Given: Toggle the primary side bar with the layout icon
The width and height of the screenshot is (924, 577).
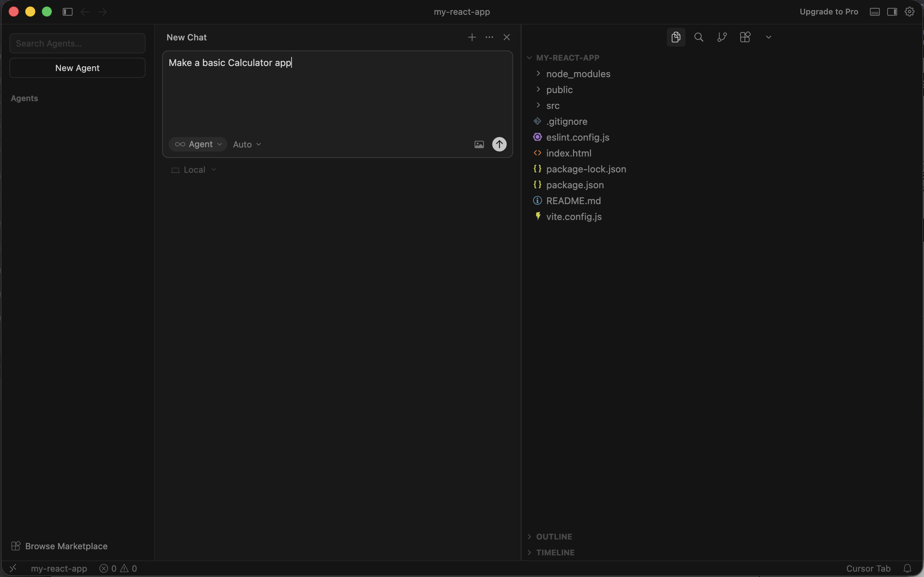Looking at the screenshot, I should 67,12.
